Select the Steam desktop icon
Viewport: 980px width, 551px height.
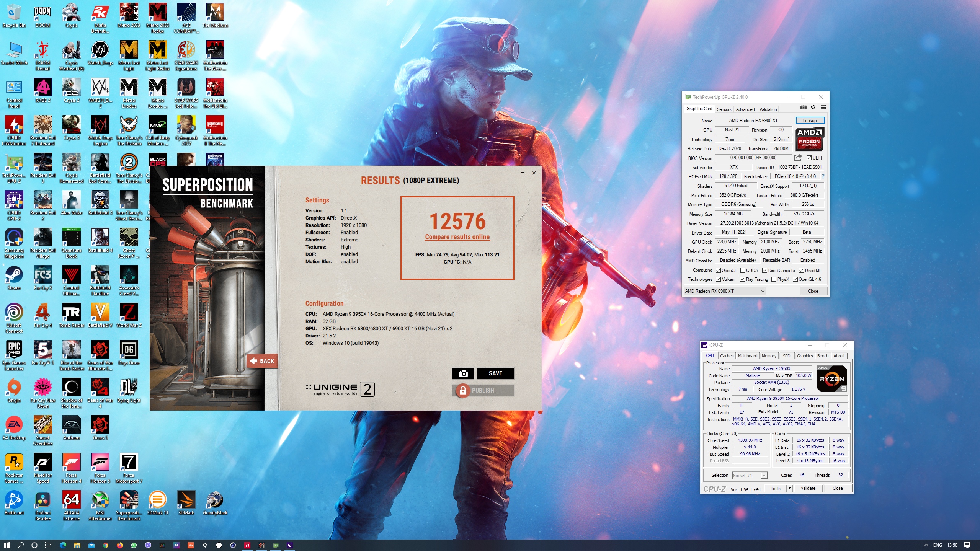pyautogui.click(x=14, y=278)
